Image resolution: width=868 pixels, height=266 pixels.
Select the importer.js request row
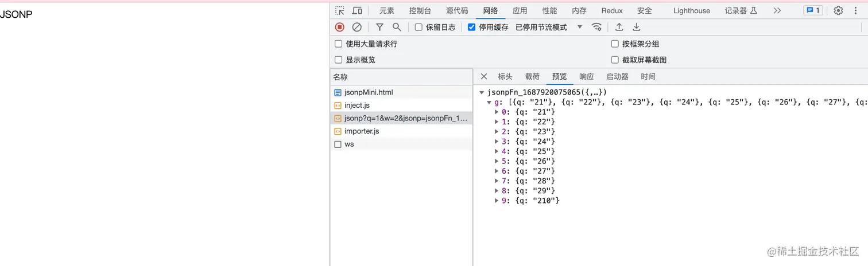401,131
